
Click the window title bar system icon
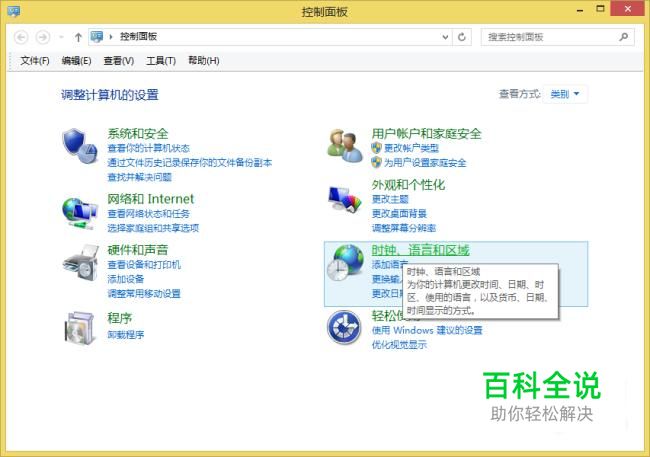pos(14,11)
